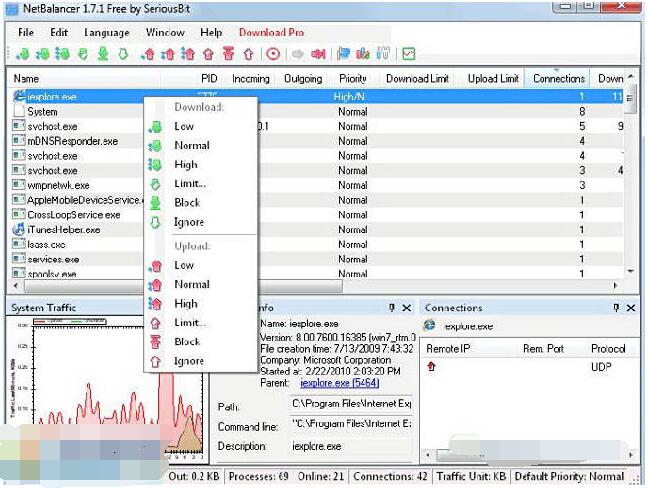Toggle the auto-hide pin on Info panel
The height and width of the screenshot is (488, 648).
pyautogui.click(x=392, y=308)
